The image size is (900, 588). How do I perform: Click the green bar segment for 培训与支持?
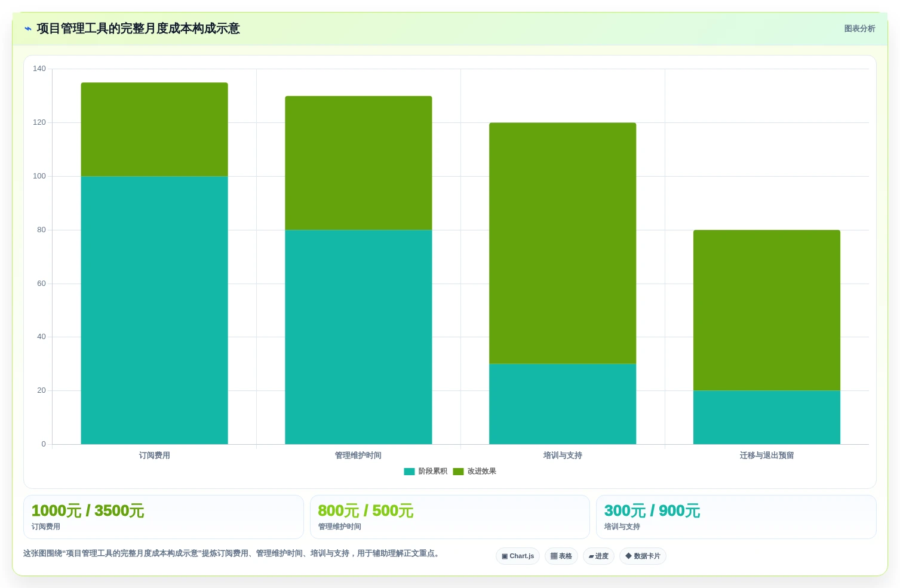click(563, 243)
